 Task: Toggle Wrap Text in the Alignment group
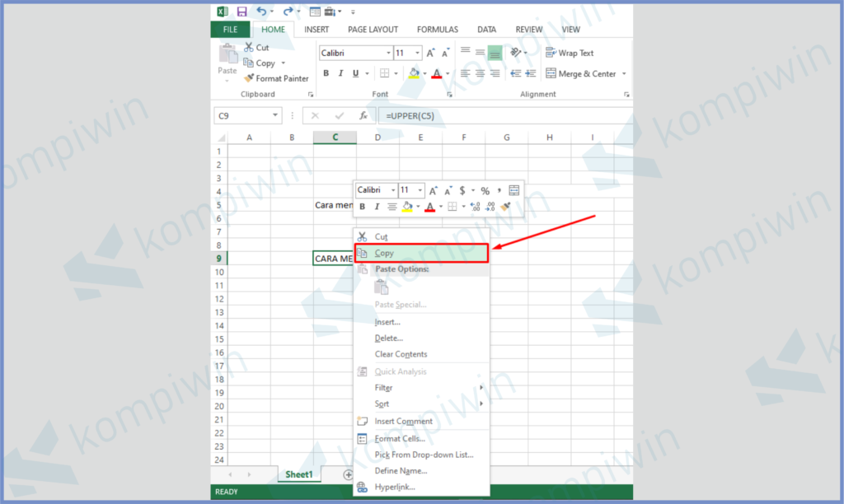[x=569, y=53]
